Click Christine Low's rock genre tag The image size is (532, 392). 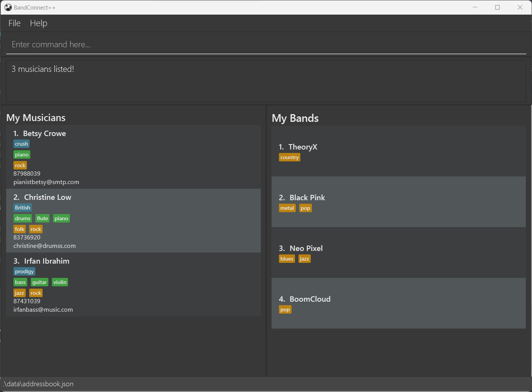tap(36, 229)
